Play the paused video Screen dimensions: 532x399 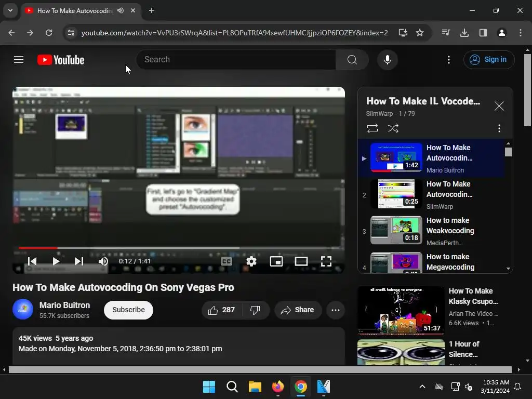pyautogui.click(x=56, y=261)
